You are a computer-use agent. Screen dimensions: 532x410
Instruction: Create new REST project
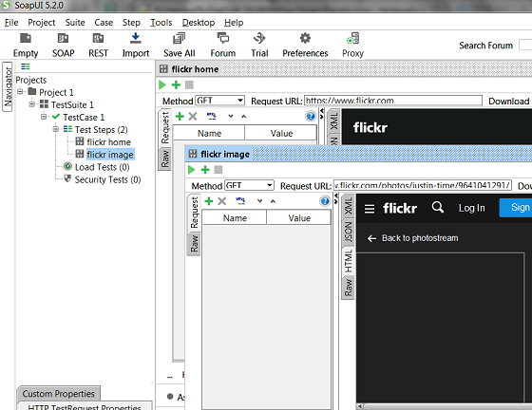pos(98,45)
